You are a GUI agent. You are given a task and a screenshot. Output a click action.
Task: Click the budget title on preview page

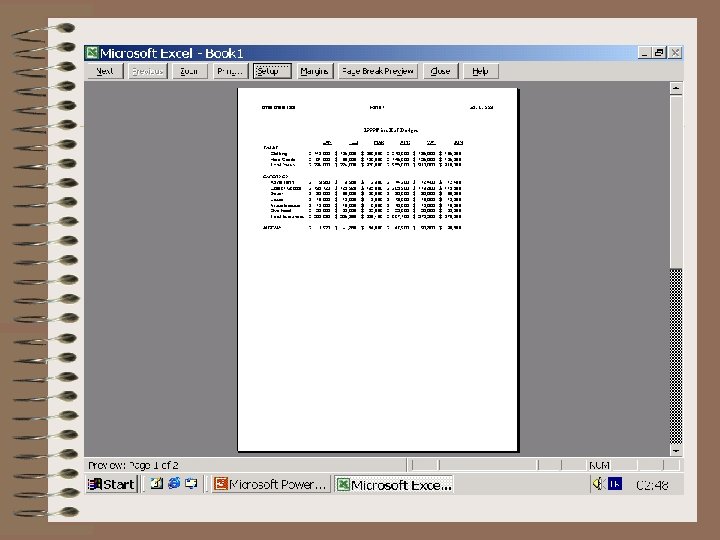pos(391,130)
